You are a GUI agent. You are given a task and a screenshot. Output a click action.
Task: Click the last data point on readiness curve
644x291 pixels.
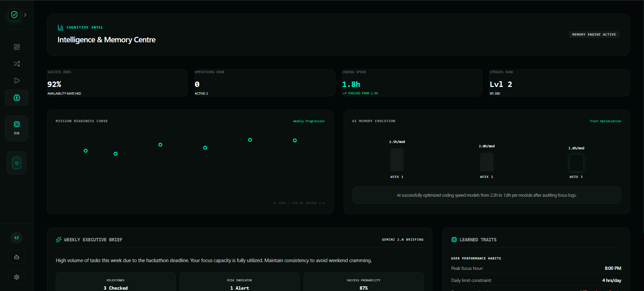pyautogui.click(x=295, y=141)
